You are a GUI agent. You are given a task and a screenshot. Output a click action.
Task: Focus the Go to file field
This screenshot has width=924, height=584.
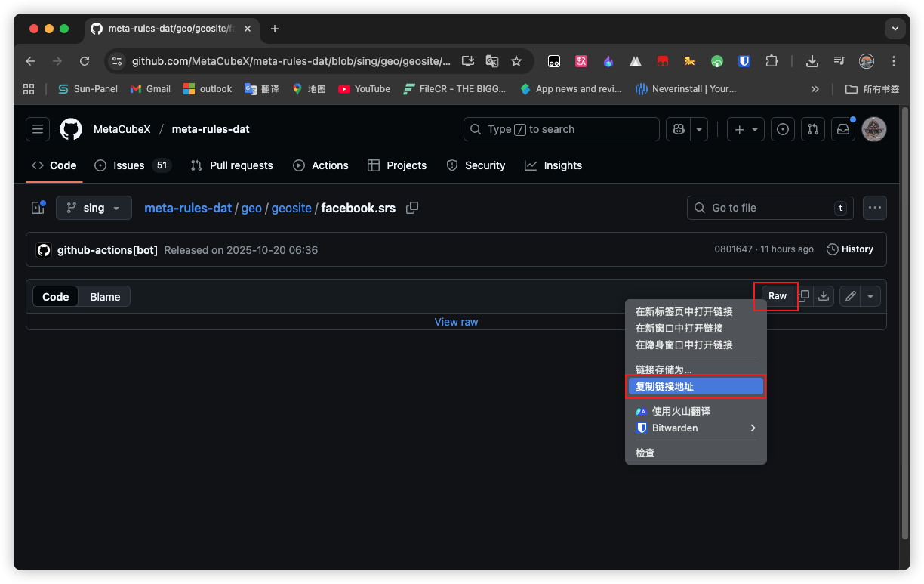770,208
